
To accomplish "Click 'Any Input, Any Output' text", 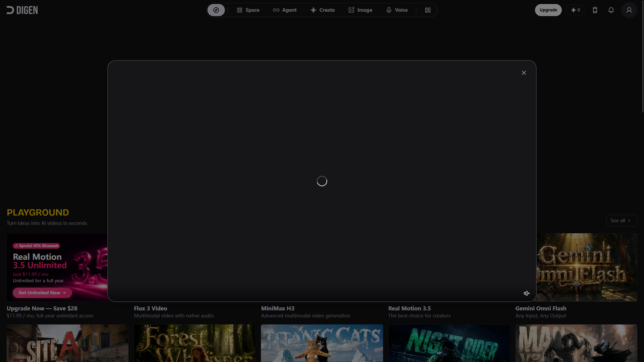I will [x=541, y=316].
